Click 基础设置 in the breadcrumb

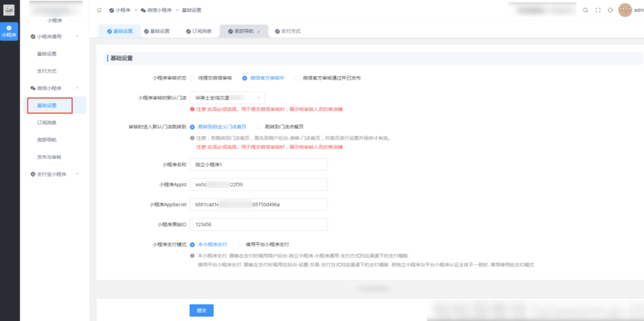coord(191,10)
